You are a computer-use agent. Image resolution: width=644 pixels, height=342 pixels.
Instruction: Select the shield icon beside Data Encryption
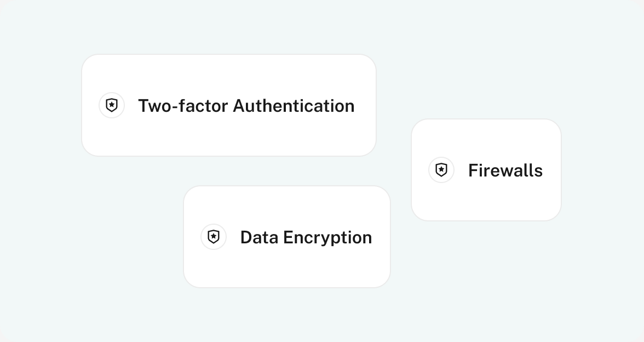(x=214, y=237)
